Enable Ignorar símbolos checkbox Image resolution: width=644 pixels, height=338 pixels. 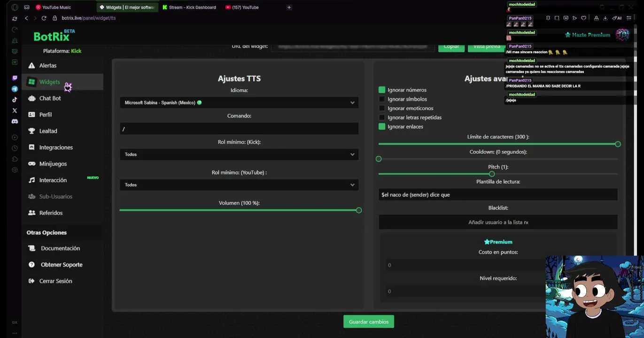(x=382, y=99)
